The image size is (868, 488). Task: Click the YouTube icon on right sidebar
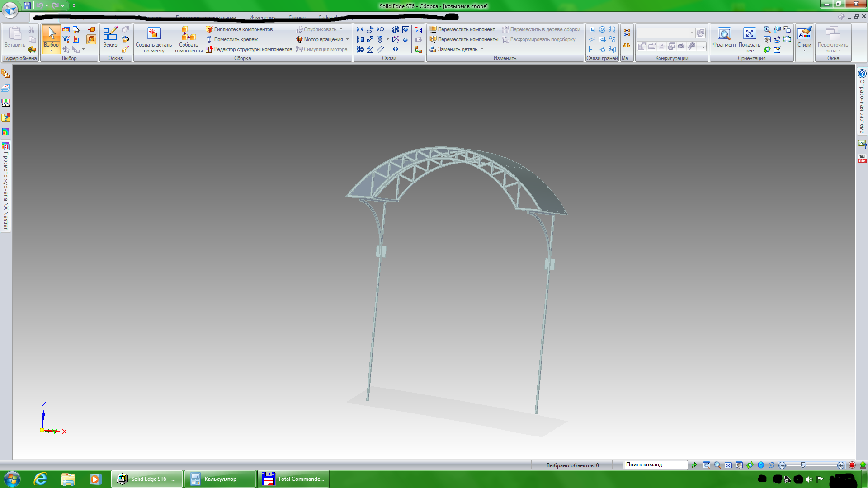(x=862, y=159)
